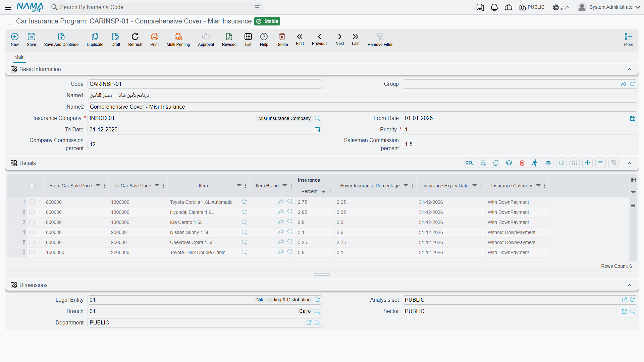Open lookup for Toyota Hilux Double Cabin item
Image resolution: width=644 pixels, height=362 pixels.
(245, 252)
